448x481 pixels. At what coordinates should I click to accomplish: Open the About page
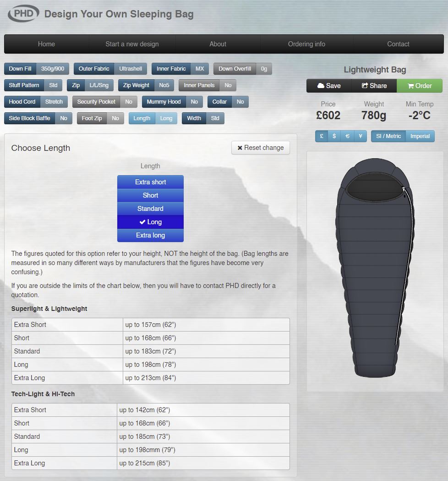pyautogui.click(x=218, y=44)
